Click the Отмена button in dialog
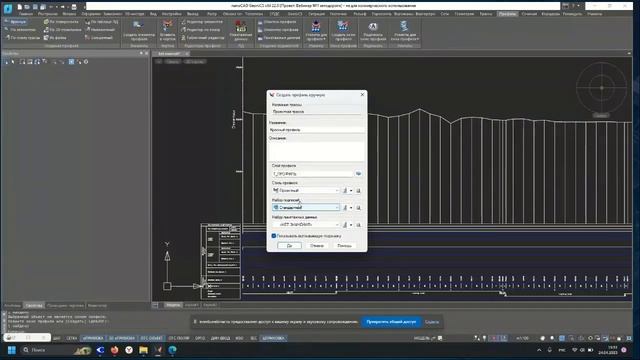Screen dimensions: 640x360 coord(317,246)
